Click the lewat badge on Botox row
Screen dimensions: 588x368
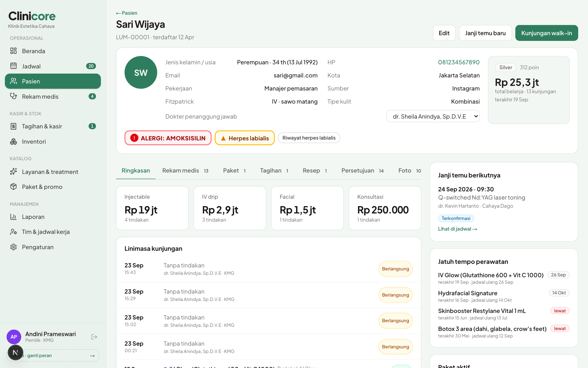click(x=560, y=328)
